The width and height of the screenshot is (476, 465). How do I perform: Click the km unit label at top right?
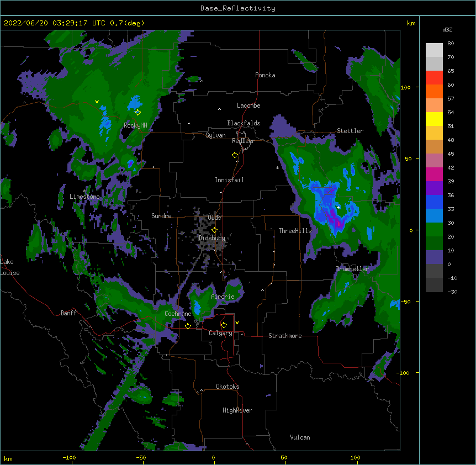[411, 23]
